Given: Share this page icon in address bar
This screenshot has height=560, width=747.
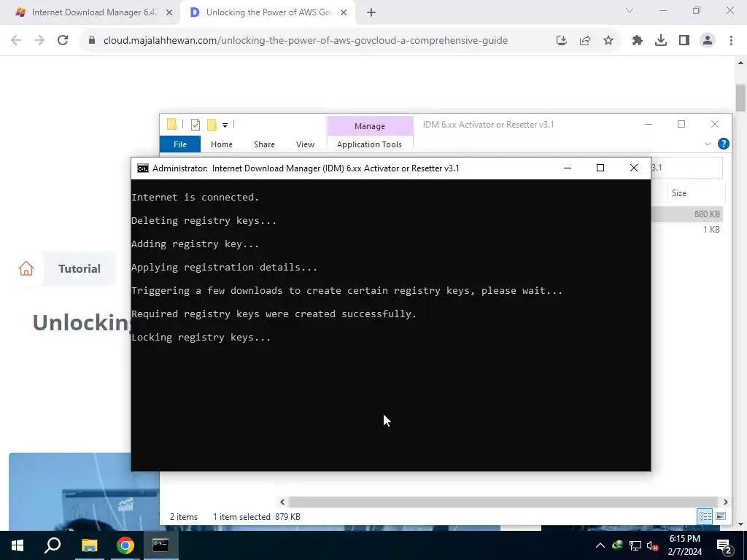Looking at the screenshot, I should [x=585, y=41].
